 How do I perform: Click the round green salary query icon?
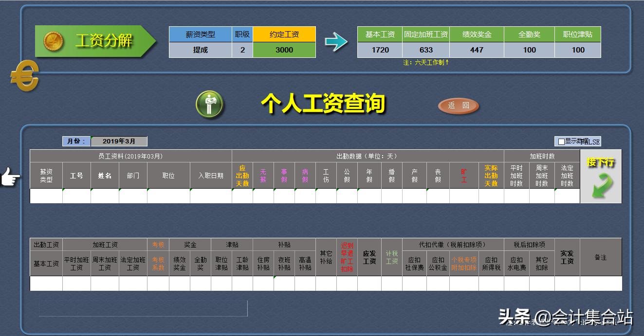click(210, 104)
